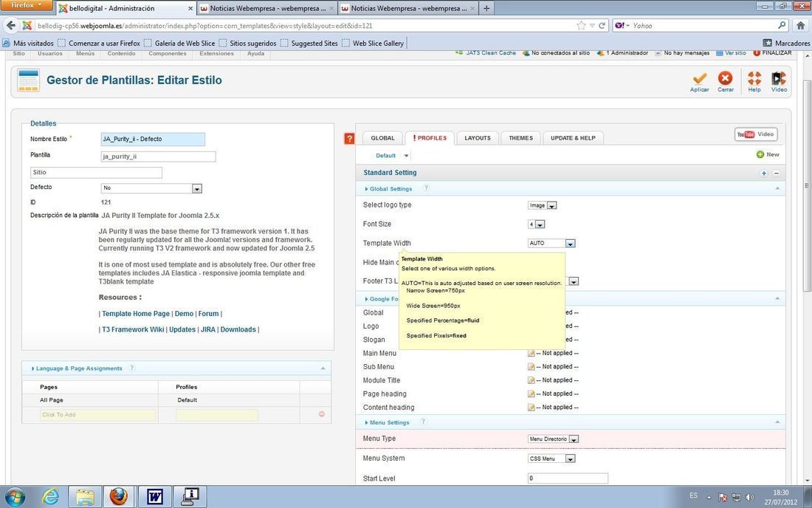
Task: Click the edit icon for Page heading font
Action: (531, 394)
